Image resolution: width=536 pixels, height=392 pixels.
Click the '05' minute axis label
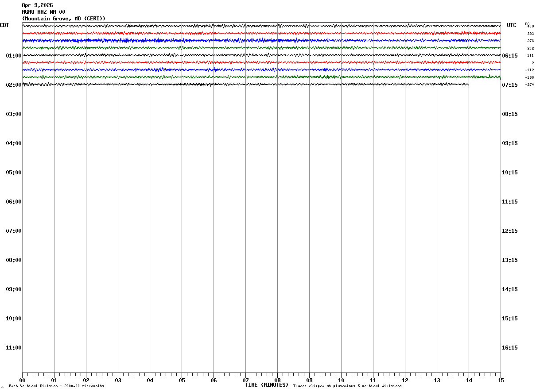(x=182, y=380)
